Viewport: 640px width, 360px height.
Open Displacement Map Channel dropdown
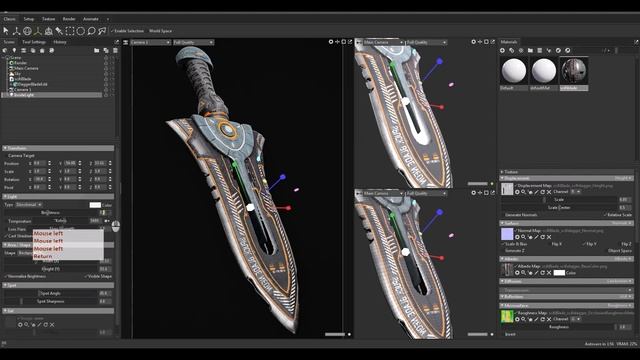576,192
